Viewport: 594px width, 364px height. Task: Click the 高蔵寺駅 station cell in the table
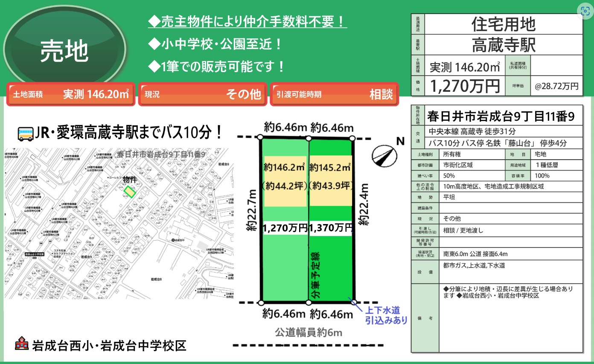point(504,44)
